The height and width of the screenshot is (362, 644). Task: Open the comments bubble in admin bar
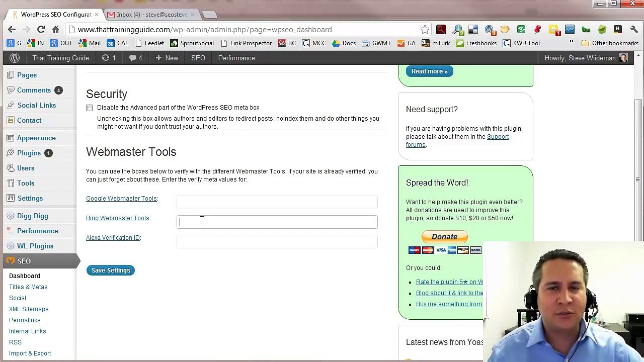coord(133,58)
